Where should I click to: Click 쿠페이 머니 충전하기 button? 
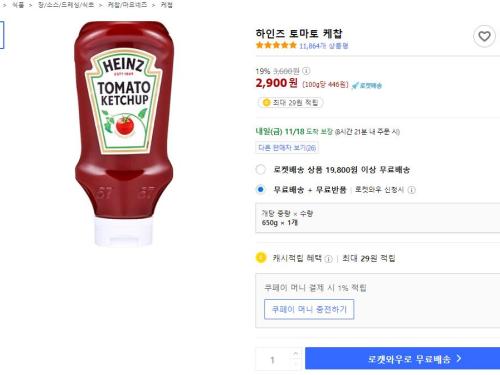(309, 309)
